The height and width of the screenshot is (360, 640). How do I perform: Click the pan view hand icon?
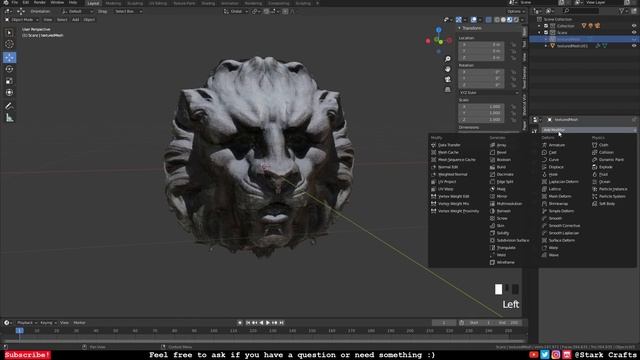click(448, 69)
